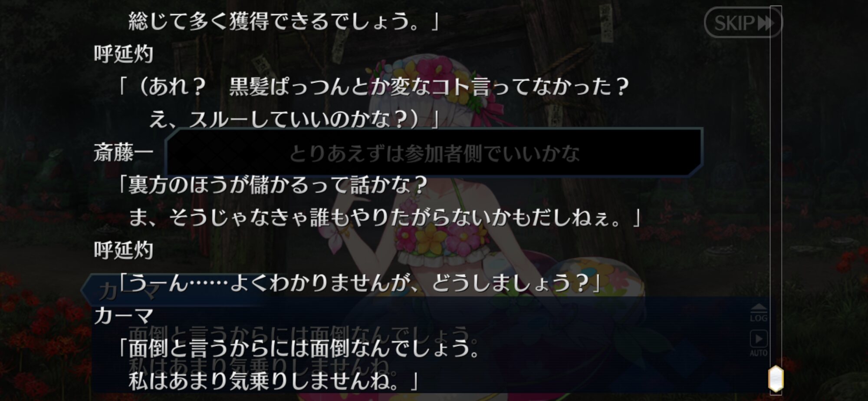The height and width of the screenshot is (401, 868).
Task: Tap the line うーん……よくわかりませんが
Action: 359,283
